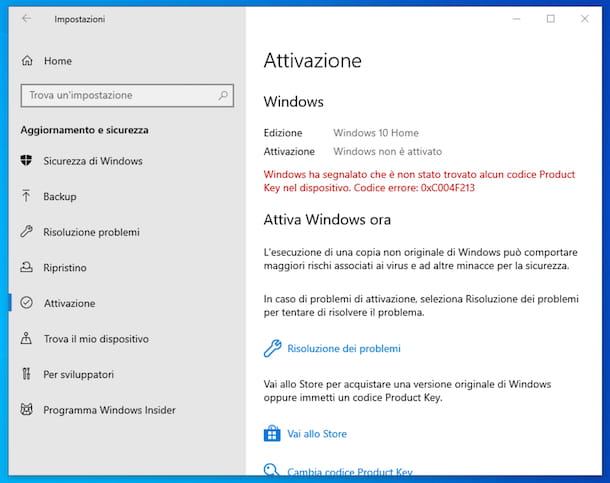Click the Windows 10 Home edition value

376,133
